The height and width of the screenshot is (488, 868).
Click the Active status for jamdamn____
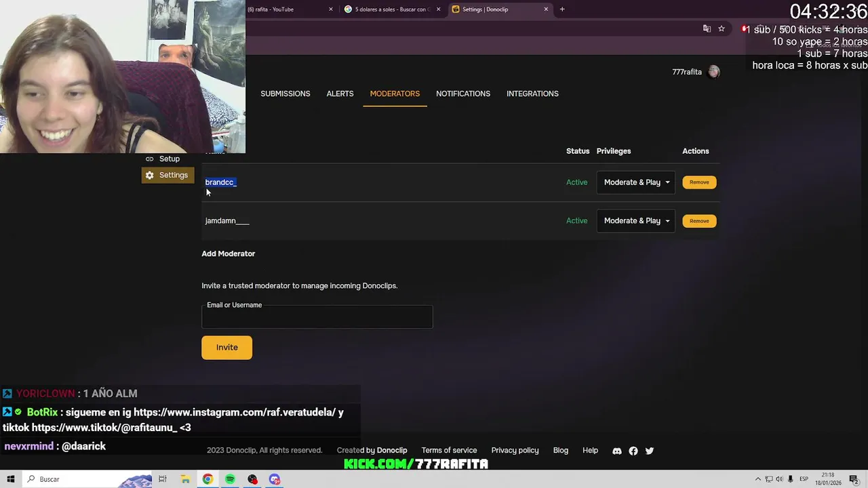coord(577,221)
